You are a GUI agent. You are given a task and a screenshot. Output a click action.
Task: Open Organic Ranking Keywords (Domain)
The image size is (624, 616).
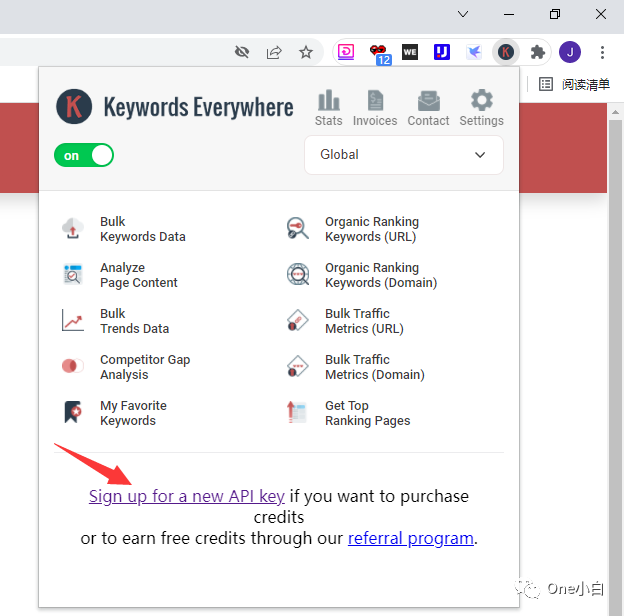point(381,275)
